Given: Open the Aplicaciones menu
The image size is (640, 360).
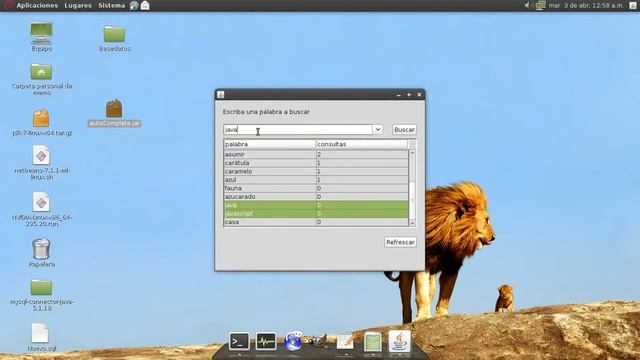Looking at the screenshot, I should (37, 5).
